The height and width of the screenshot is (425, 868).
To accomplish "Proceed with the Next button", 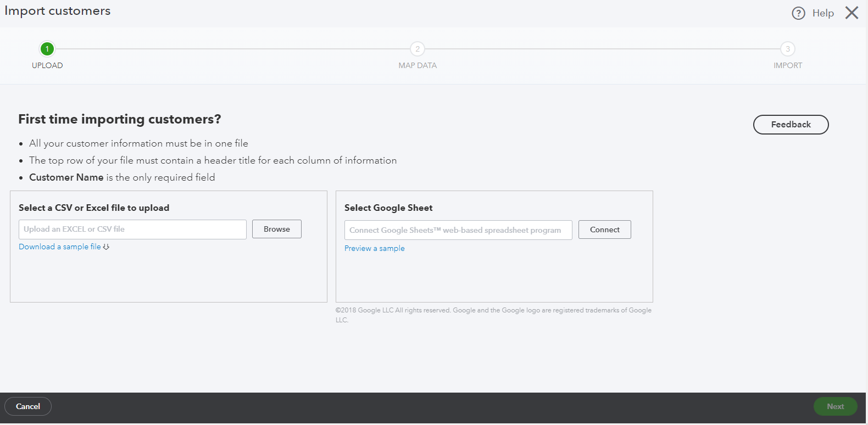I will click(x=835, y=406).
